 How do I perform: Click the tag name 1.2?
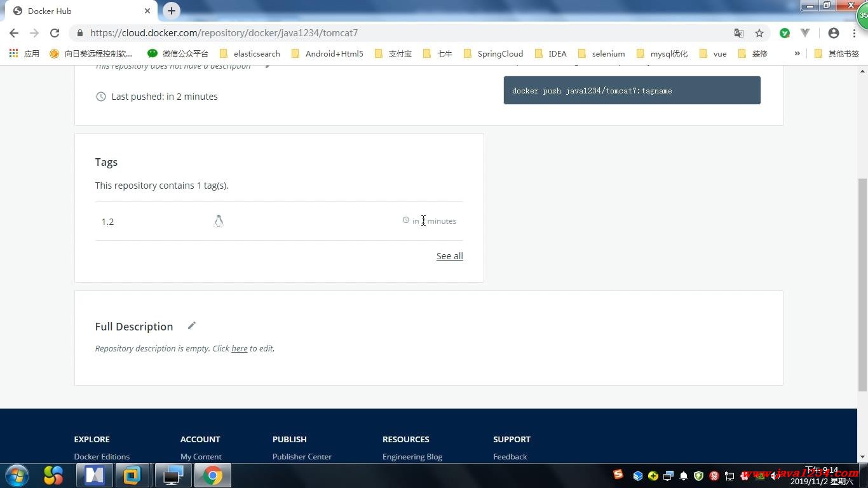(x=107, y=222)
